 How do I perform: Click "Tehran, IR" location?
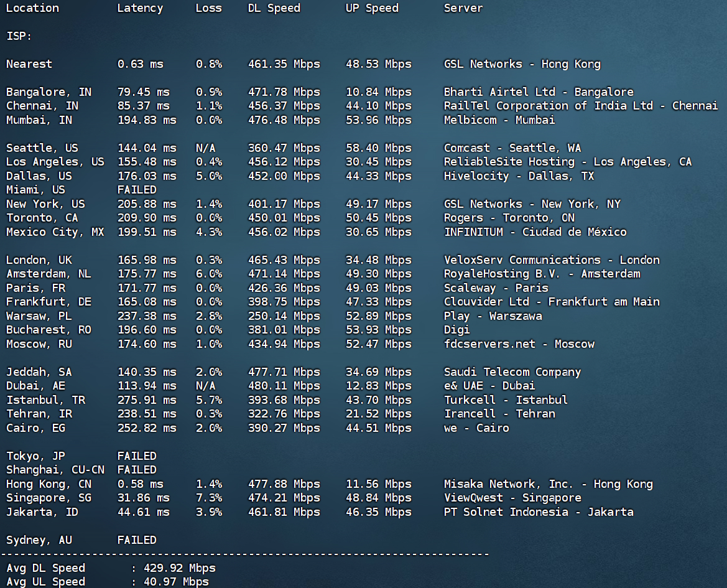pos(39,414)
